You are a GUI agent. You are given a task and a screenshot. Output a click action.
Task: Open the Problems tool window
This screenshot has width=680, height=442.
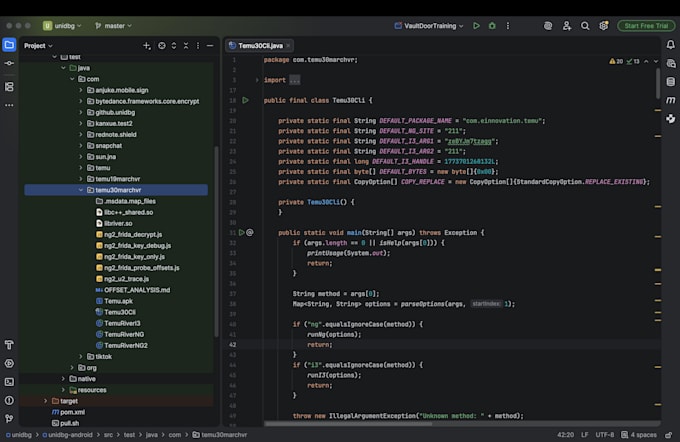[x=9, y=400]
